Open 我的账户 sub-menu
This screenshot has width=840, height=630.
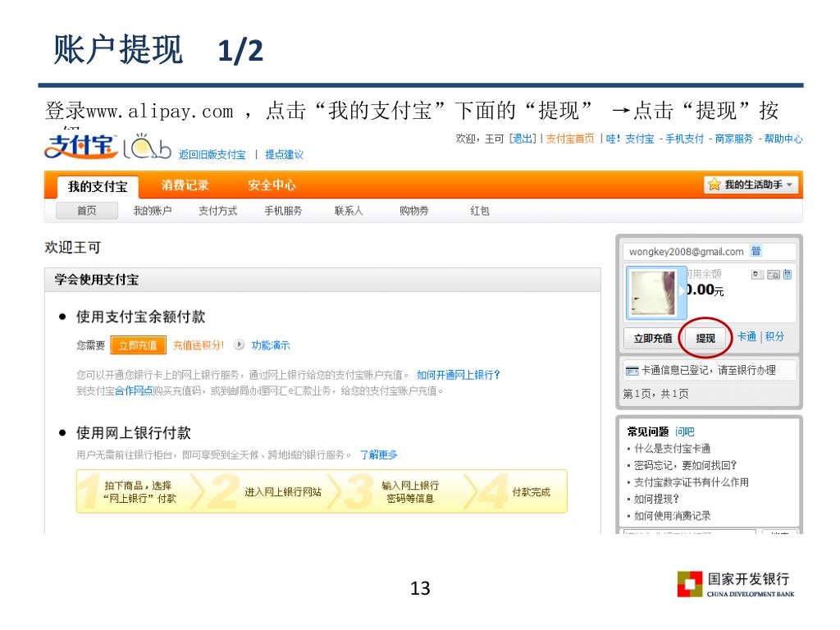tap(152, 211)
